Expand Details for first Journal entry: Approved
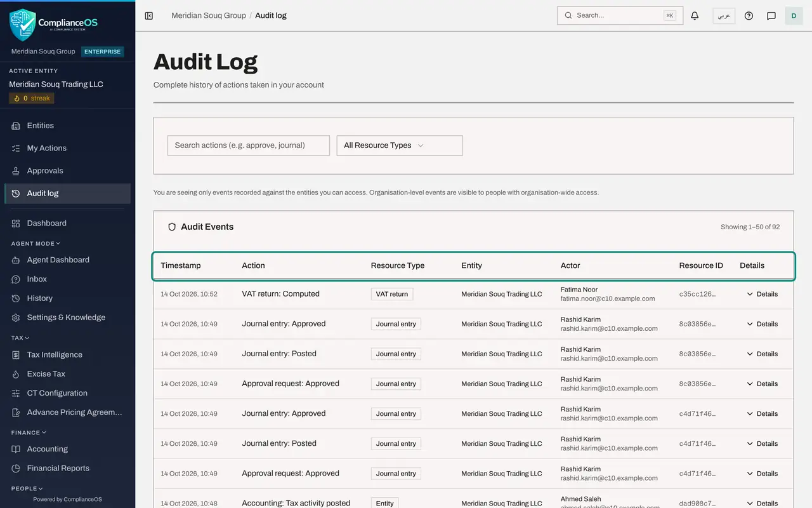 762,324
